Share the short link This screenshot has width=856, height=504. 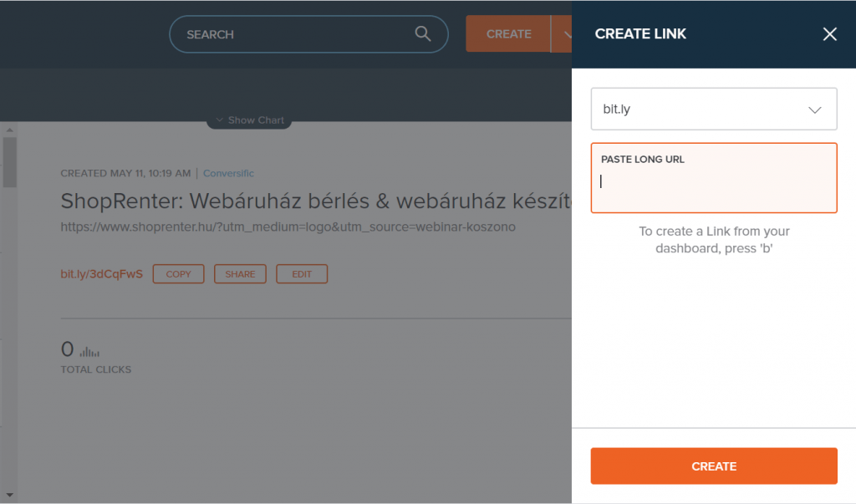pos(240,274)
